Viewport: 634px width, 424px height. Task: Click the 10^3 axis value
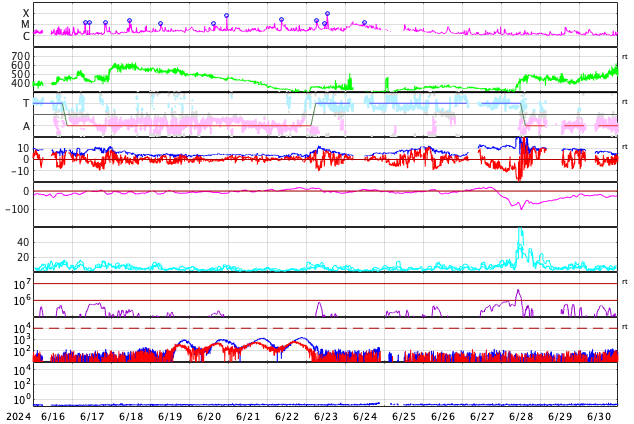[22, 340]
